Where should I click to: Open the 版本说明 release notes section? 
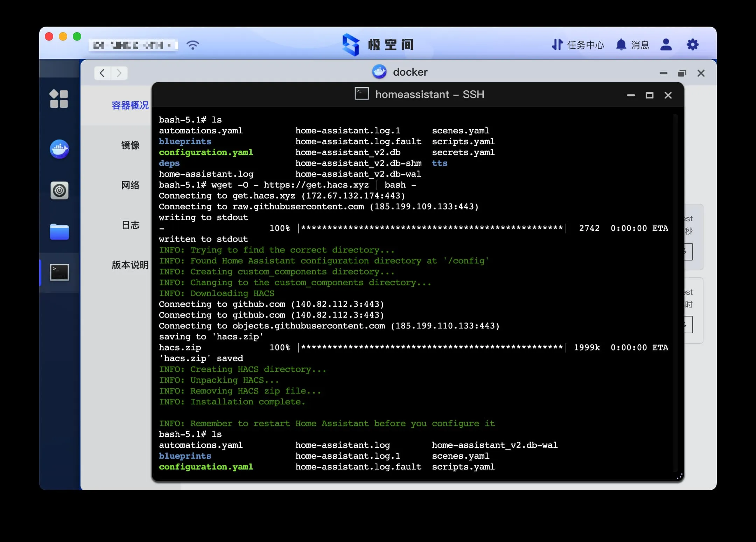(130, 265)
